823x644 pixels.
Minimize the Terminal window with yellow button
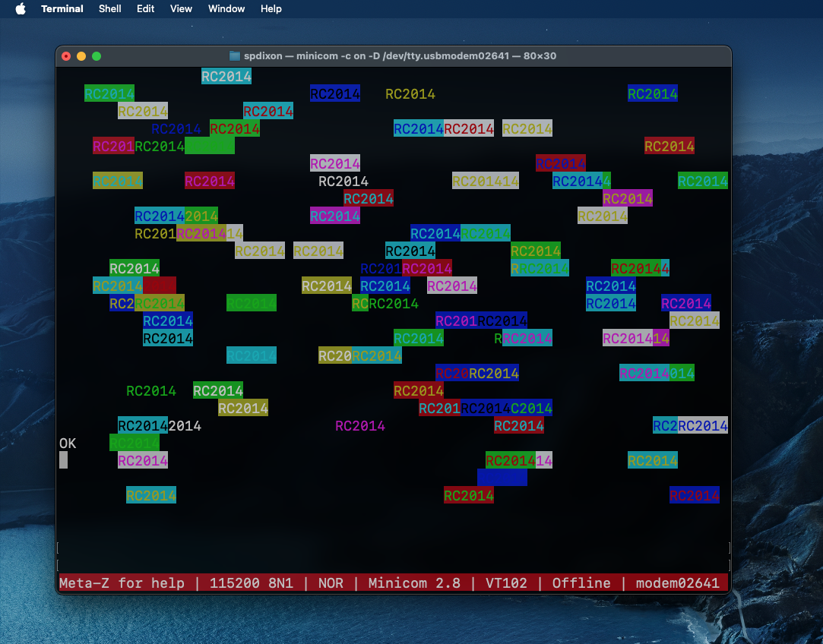coord(81,56)
